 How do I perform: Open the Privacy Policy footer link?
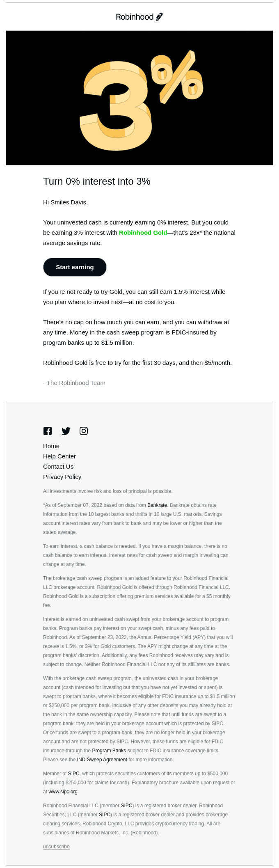[62, 477]
